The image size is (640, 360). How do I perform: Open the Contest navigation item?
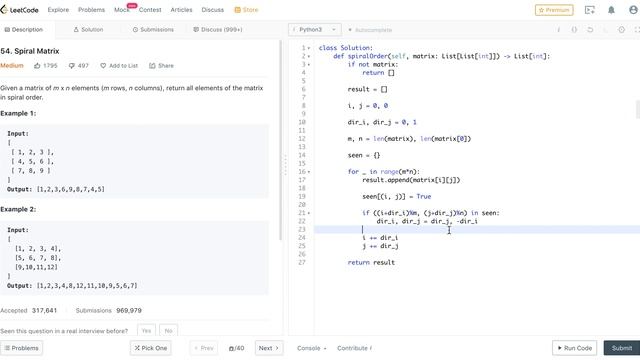coord(150,10)
